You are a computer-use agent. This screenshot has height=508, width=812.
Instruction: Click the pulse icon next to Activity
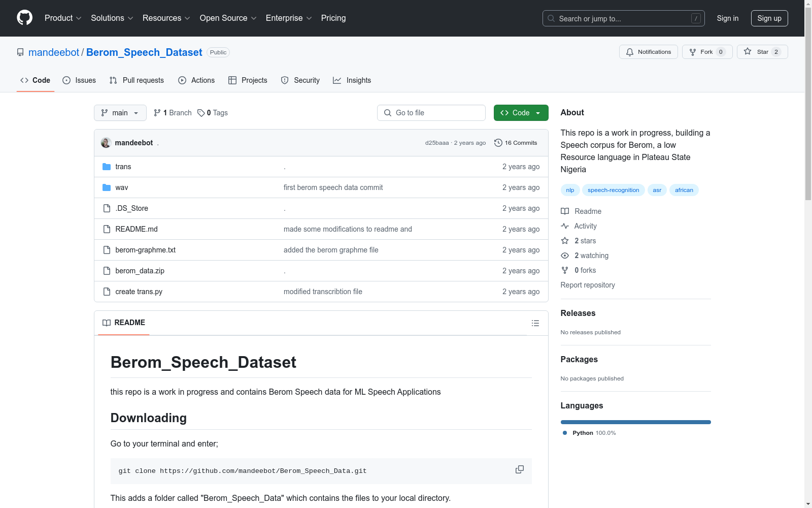(x=565, y=226)
